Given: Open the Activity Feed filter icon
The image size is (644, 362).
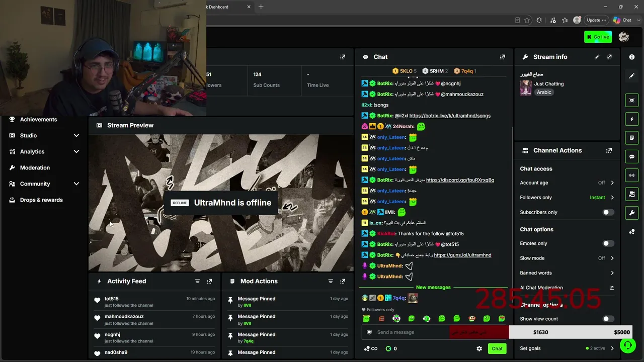Looking at the screenshot, I should coord(198,282).
